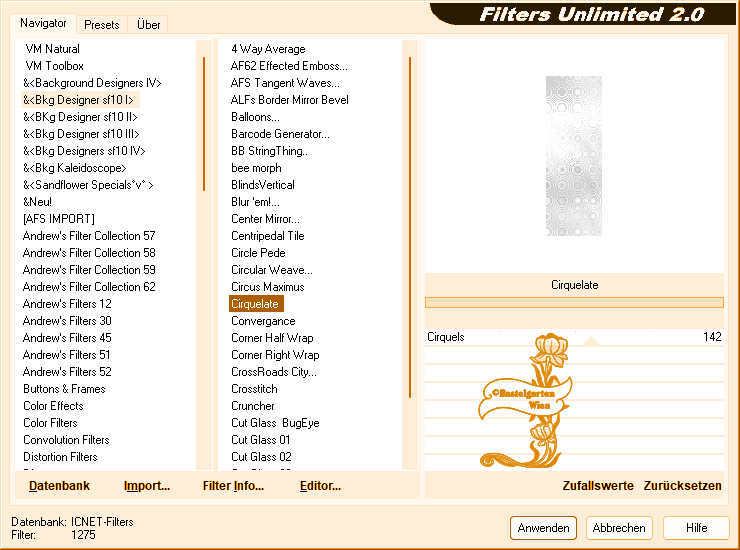
Task: Select Andrew's Filter Collection 62
Action: 89,287
